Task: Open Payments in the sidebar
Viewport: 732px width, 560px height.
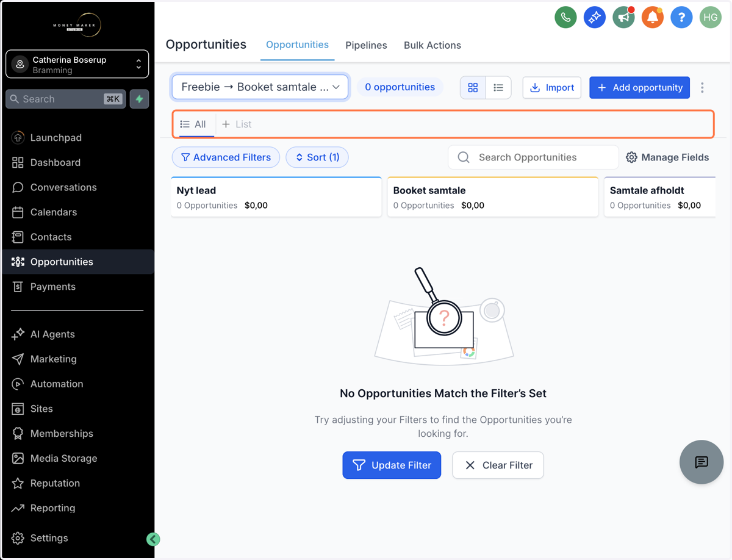Action: 77,287
